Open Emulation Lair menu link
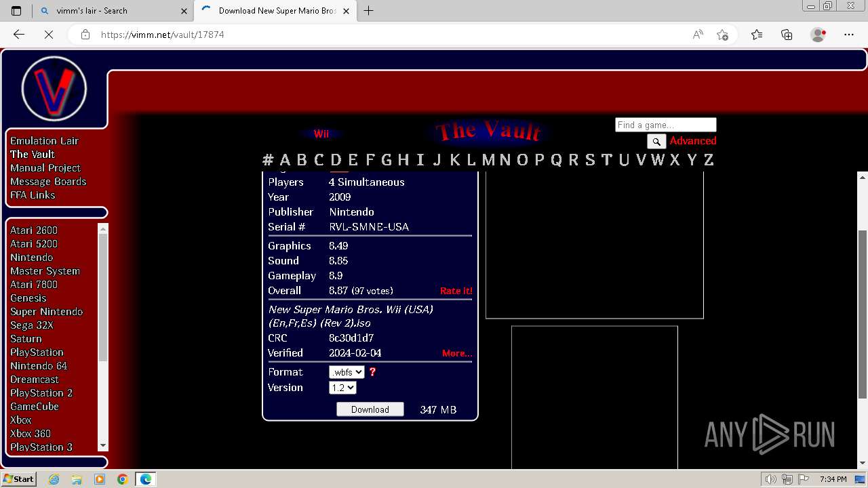The height and width of the screenshot is (488, 868). tap(44, 141)
